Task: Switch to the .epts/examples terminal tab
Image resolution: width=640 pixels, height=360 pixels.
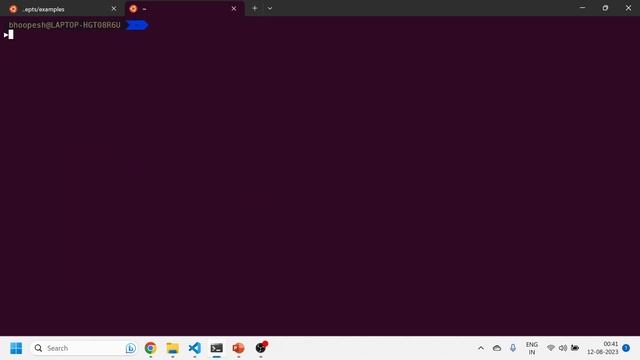Action: pyautogui.click(x=62, y=9)
